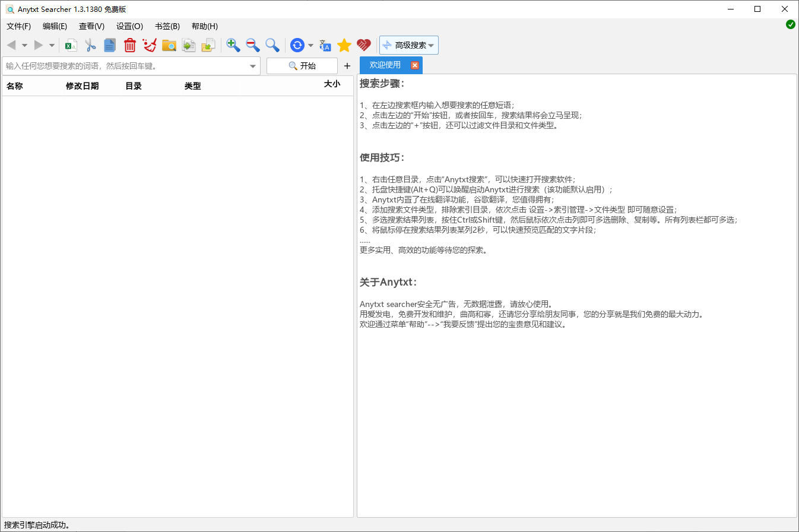799x532 pixels.
Task: Click the line mentioning 托盘快捷键(Alt+Q)
Action: pyautogui.click(x=486, y=190)
